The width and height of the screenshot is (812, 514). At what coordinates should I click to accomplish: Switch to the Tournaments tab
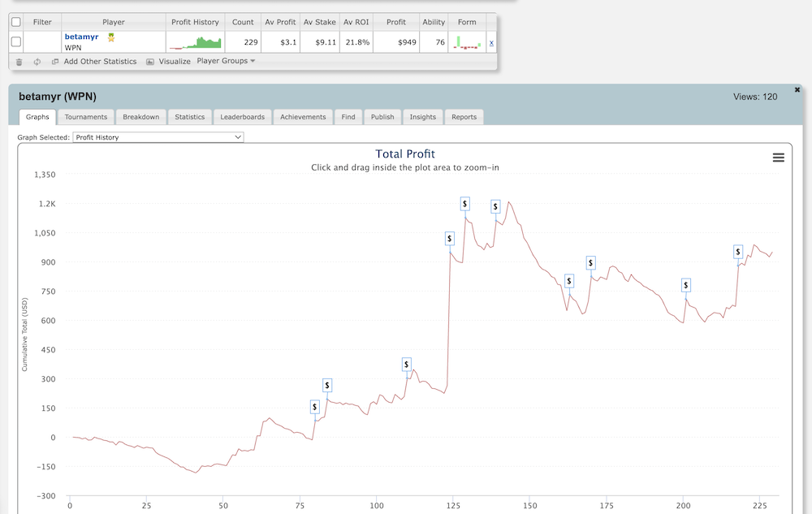pos(85,117)
